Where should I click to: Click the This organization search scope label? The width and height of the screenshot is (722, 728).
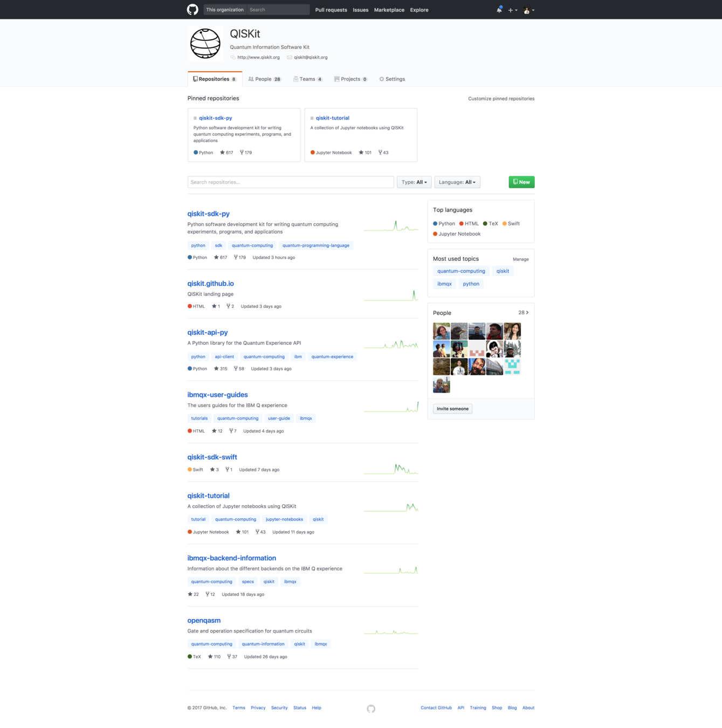tap(225, 10)
